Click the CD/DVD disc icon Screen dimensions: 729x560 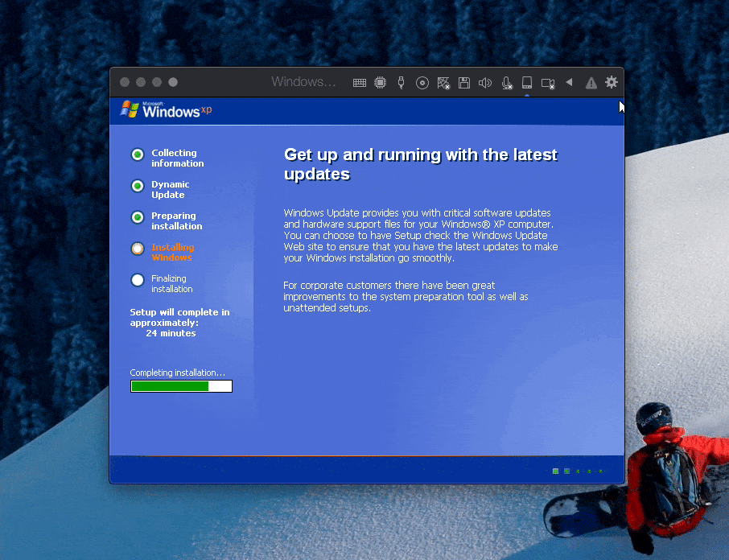(x=422, y=83)
